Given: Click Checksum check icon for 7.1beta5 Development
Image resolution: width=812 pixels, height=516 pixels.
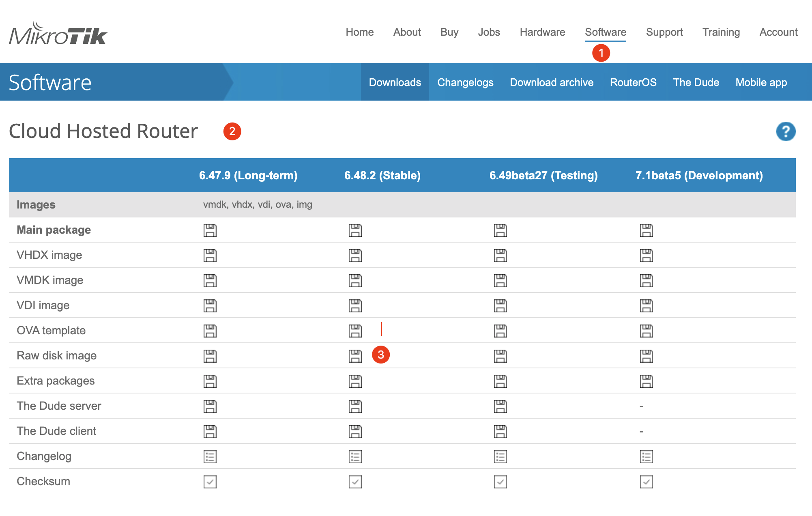Looking at the screenshot, I should pyautogui.click(x=646, y=482).
